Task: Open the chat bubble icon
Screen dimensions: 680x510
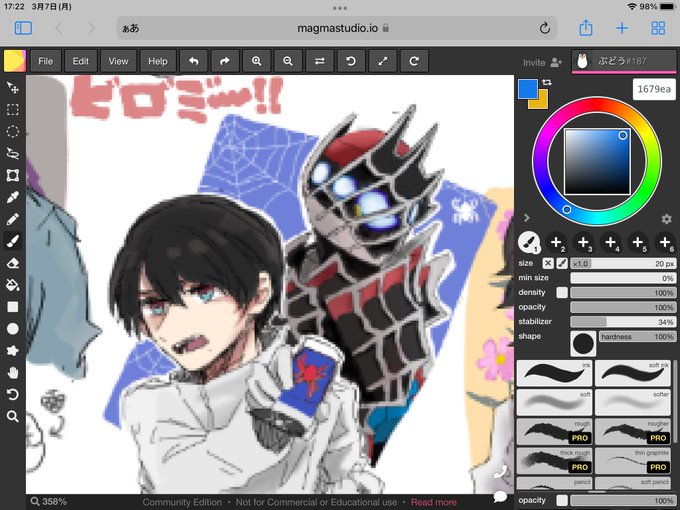Action: (500, 496)
